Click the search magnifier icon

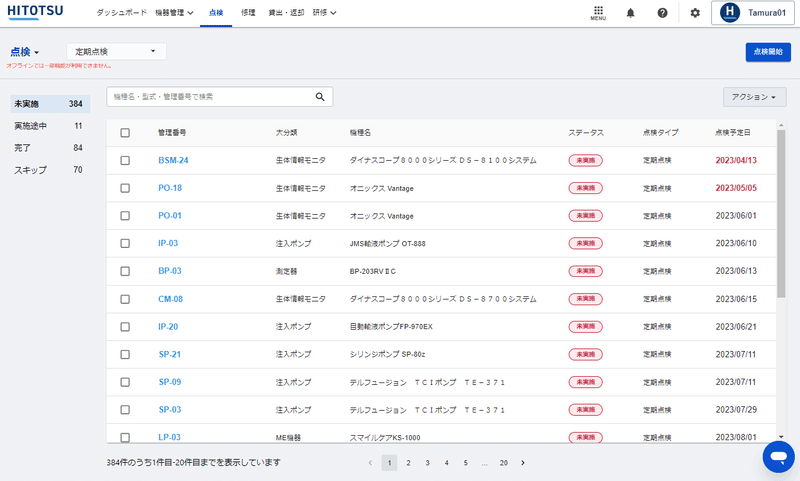point(320,96)
